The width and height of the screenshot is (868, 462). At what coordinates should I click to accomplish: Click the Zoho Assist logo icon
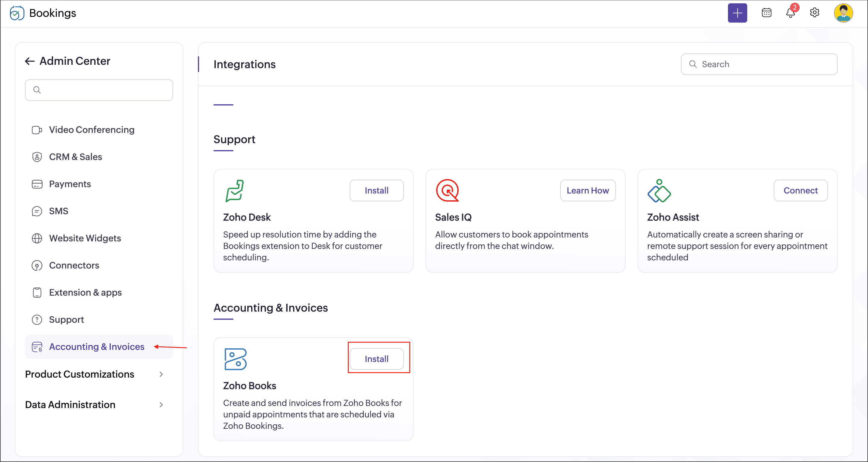point(659,191)
